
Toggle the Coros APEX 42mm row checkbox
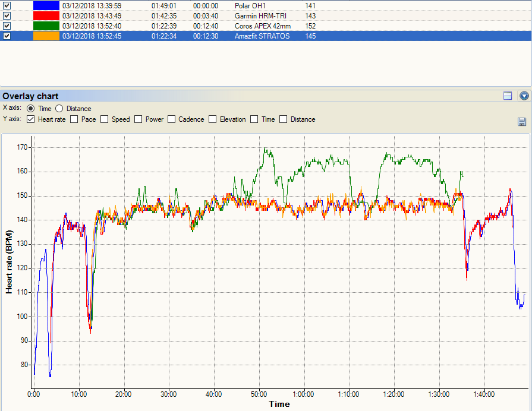point(7,26)
